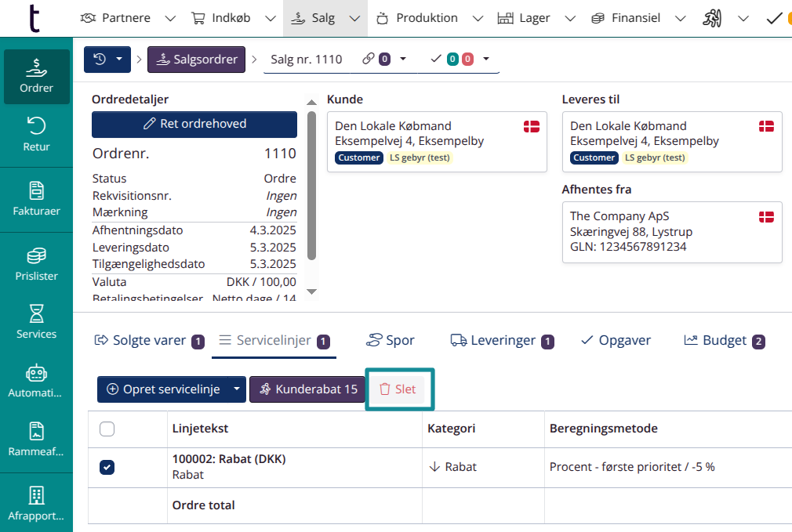Toggle the select-all checkbox in table header
The height and width of the screenshot is (532, 792).
(x=107, y=429)
